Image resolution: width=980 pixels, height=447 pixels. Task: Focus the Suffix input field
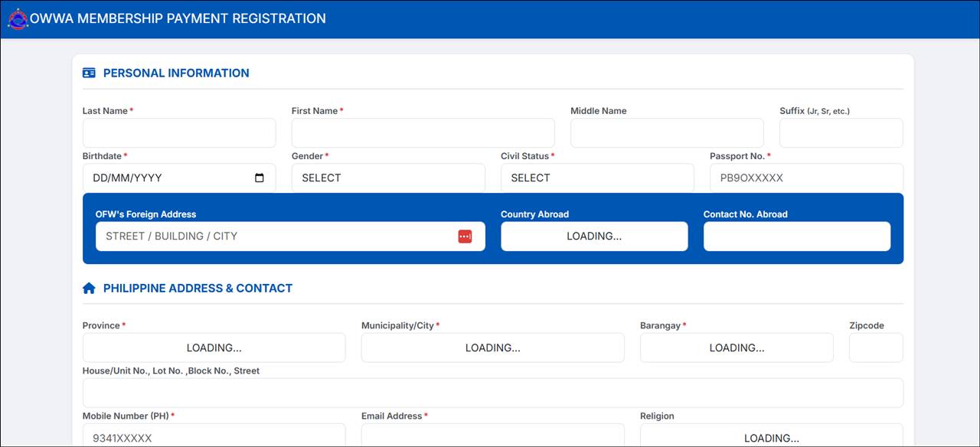(x=841, y=133)
